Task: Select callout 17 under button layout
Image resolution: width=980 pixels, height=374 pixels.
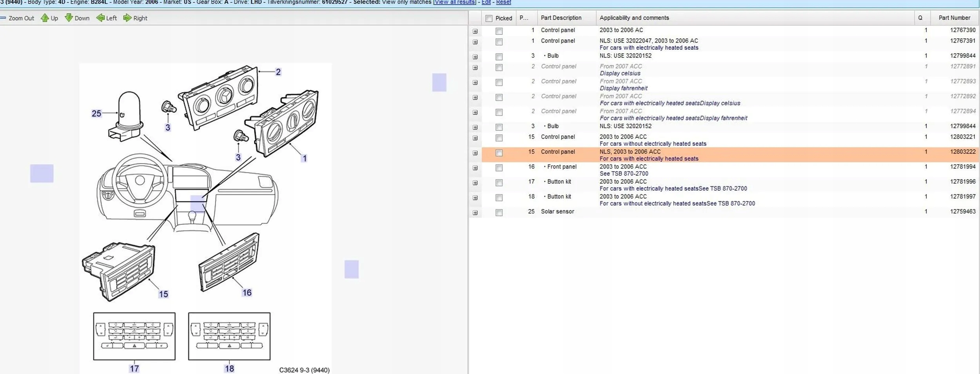Action: pos(134,369)
